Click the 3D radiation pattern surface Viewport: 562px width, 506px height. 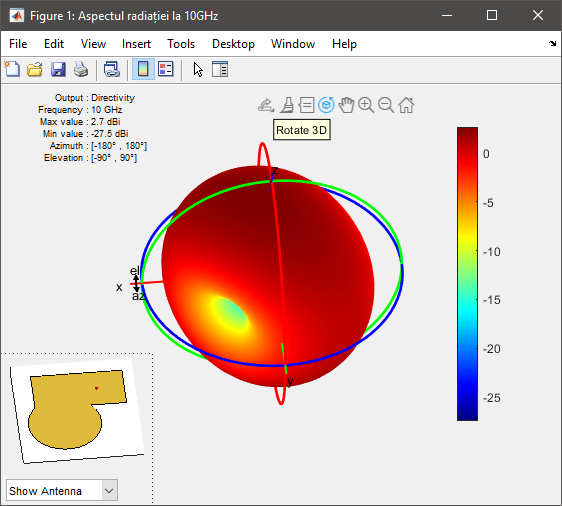coord(267,276)
